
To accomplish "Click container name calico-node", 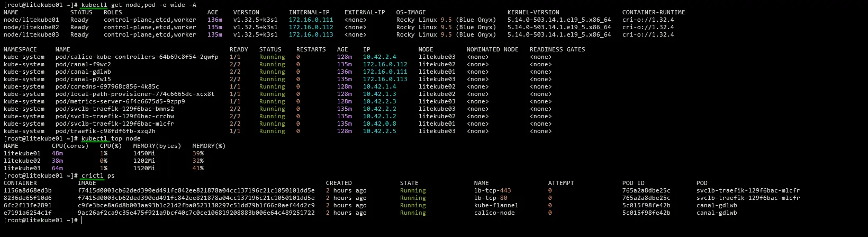I will click(x=494, y=213).
